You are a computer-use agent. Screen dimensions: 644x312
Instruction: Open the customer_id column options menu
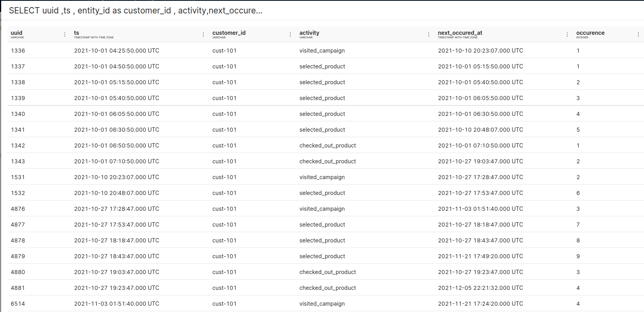[x=290, y=35]
